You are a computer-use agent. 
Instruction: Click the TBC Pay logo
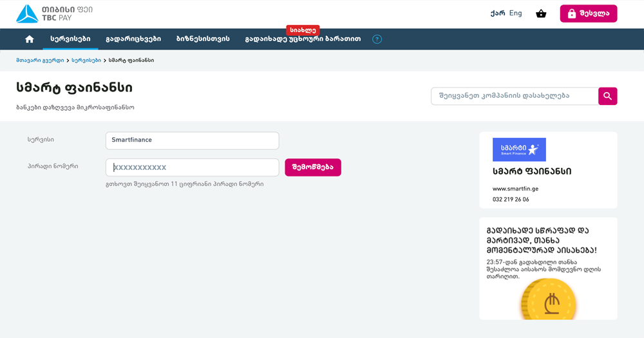tap(54, 14)
